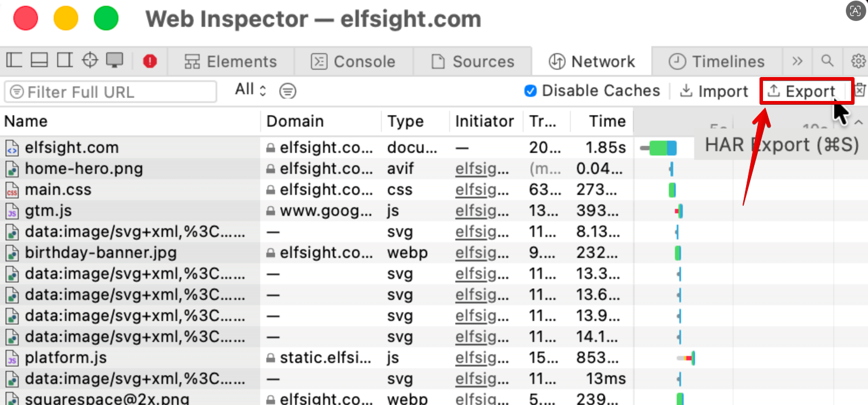868x405 pixels.
Task: Switch to the Timelines tab
Action: (716, 61)
